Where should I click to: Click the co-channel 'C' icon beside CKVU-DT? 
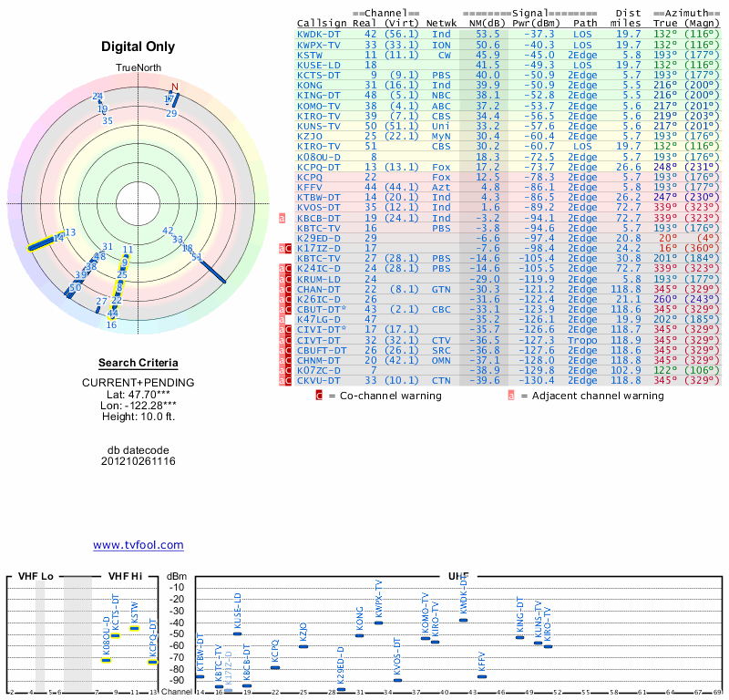(288, 381)
